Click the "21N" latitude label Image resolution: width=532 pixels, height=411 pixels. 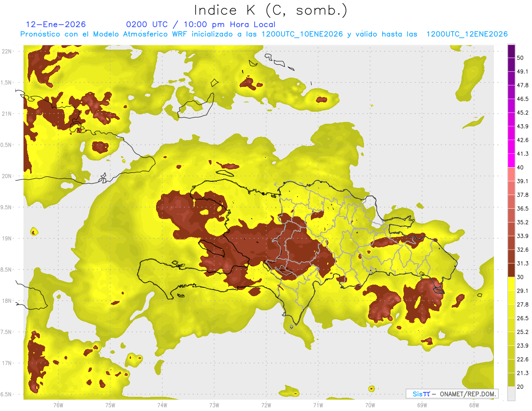click(x=7, y=114)
